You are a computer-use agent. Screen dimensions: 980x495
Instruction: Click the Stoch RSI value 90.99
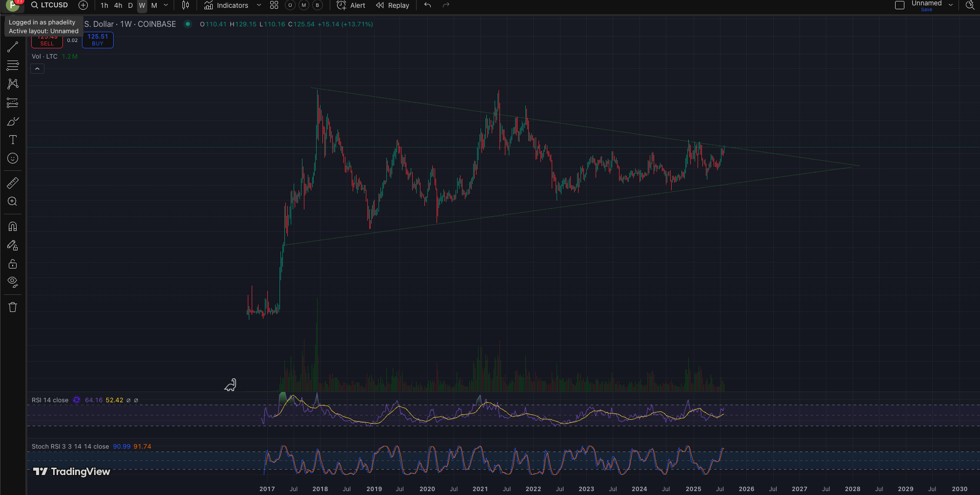pyautogui.click(x=122, y=447)
